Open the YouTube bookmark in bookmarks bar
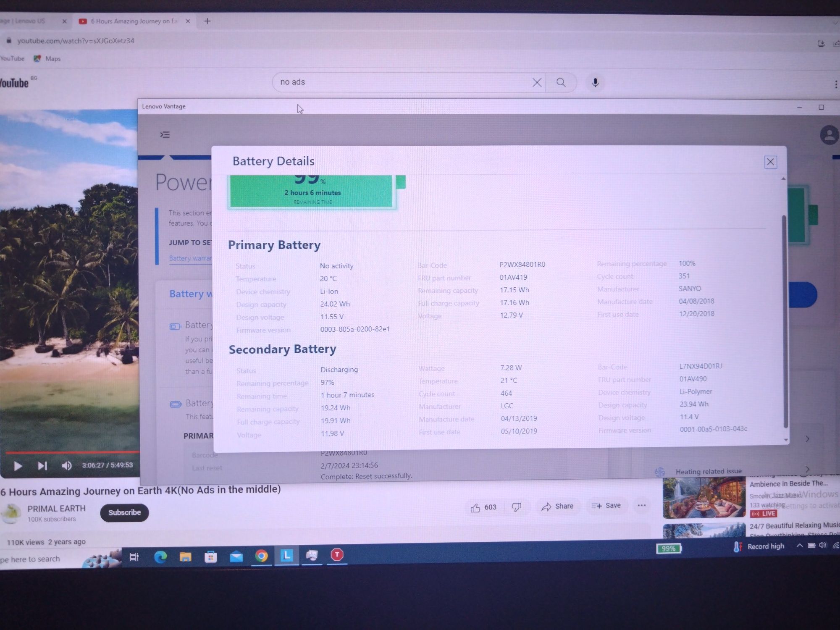This screenshot has height=630, width=840. [x=12, y=58]
